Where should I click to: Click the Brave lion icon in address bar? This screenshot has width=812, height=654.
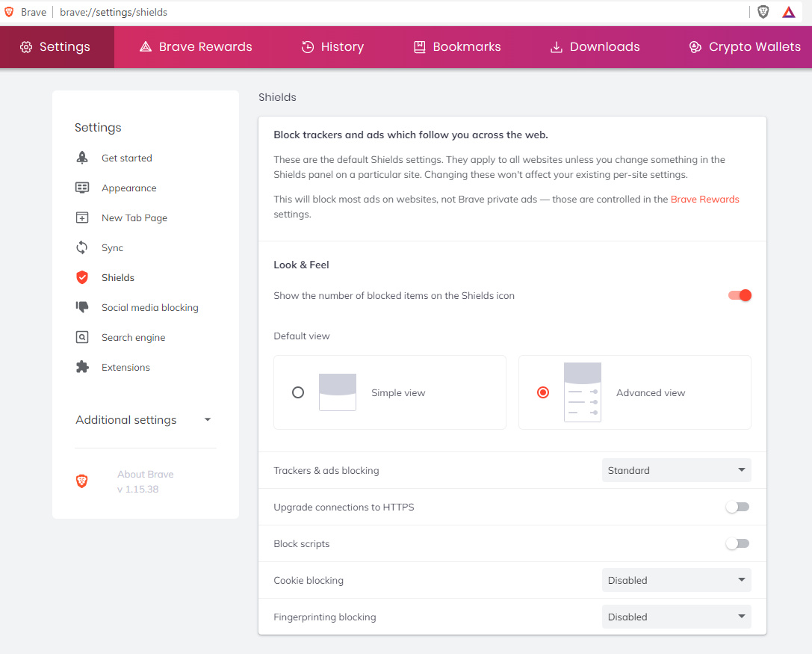pyautogui.click(x=9, y=12)
